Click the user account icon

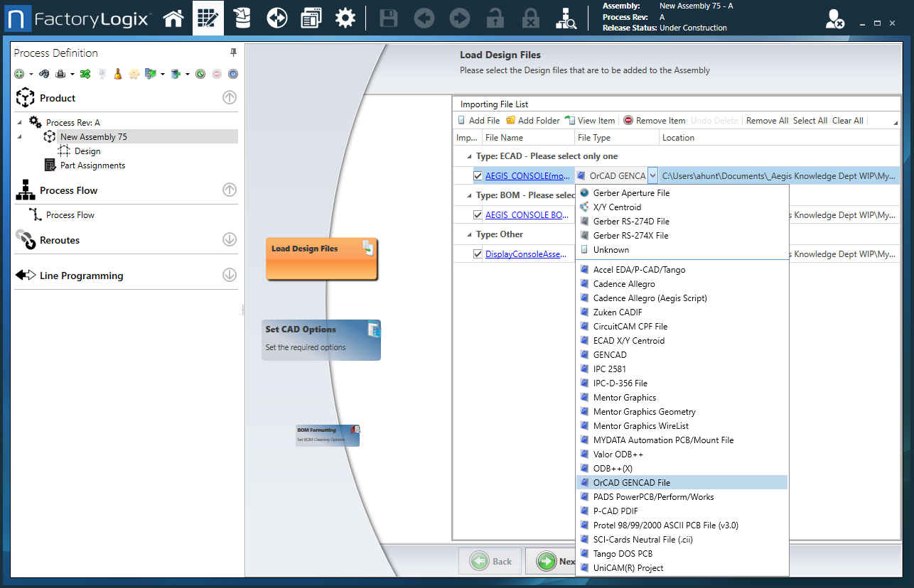(x=834, y=19)
